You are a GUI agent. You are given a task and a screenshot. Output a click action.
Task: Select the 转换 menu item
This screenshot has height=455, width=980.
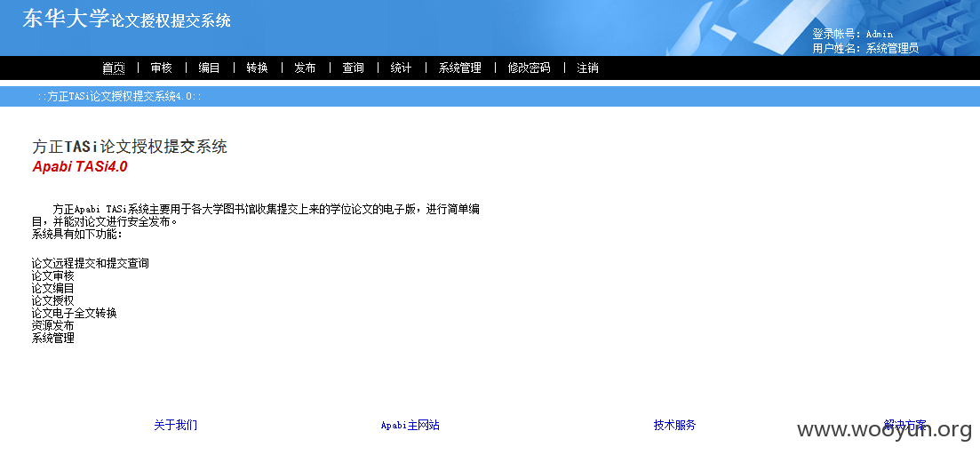[x=257, y=68]
